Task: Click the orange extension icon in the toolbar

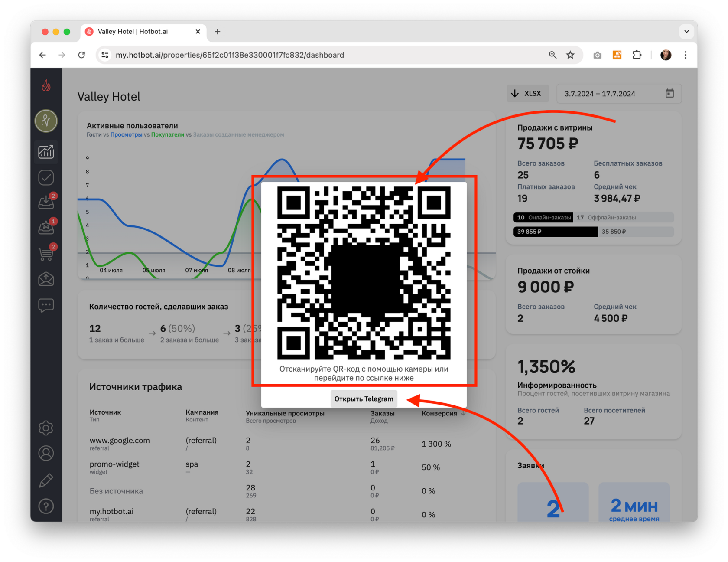Action: point(617,55)
